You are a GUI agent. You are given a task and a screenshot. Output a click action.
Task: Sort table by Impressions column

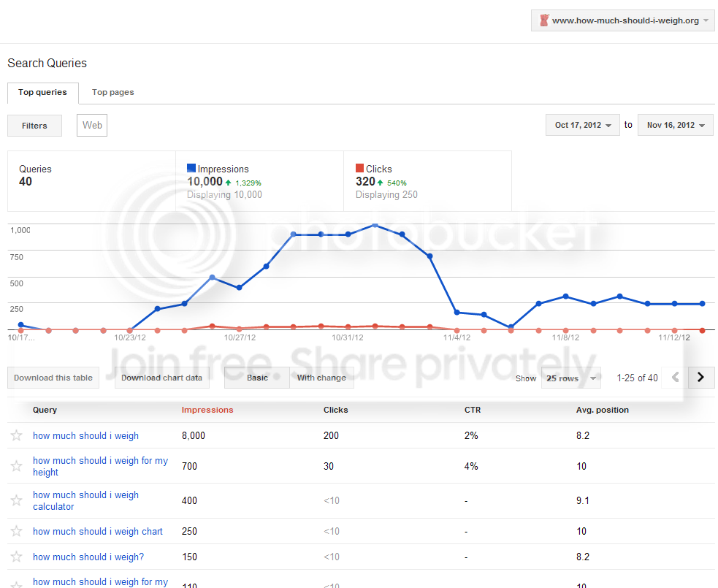(x=207, y=410)
